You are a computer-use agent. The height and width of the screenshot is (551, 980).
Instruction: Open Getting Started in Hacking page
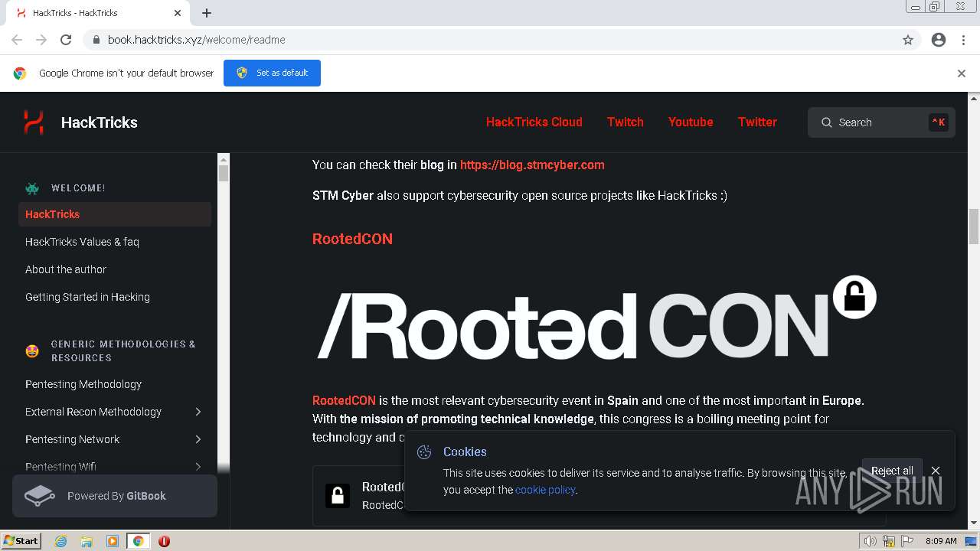pyautogui.click(x=115, y=297)
